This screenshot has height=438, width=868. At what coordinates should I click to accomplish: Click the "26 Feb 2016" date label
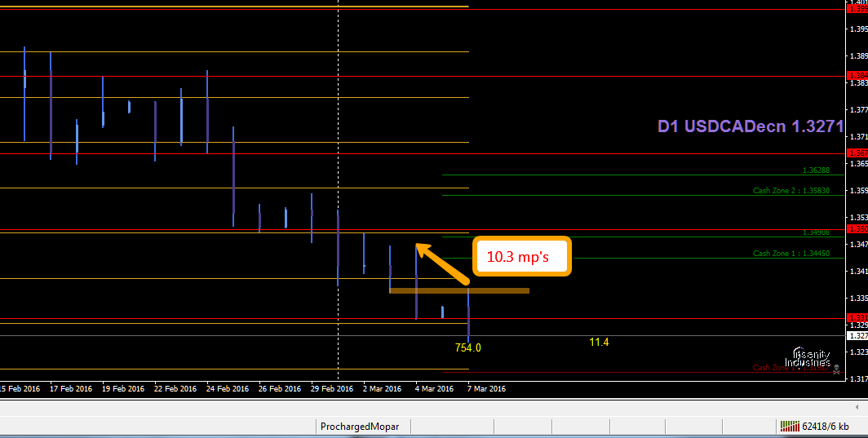click(x=280, y=389)
